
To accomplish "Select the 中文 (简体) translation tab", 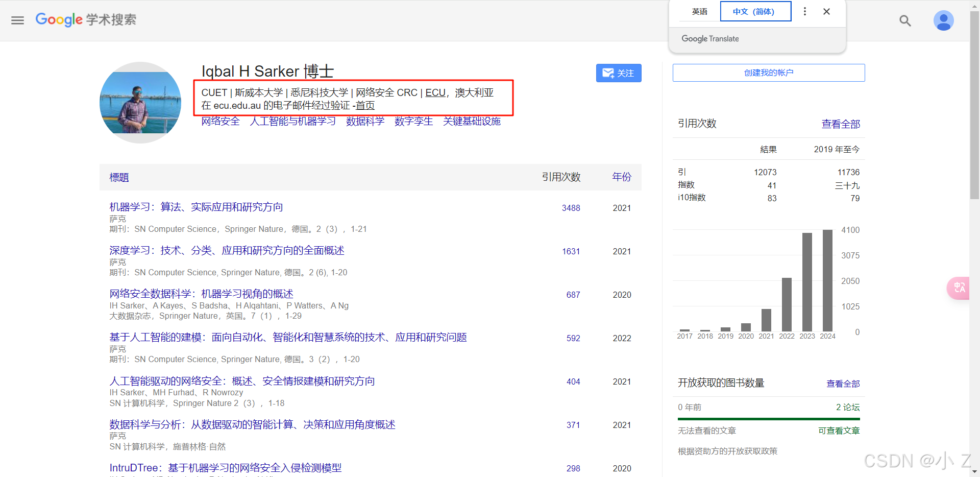I will point(755,11).
